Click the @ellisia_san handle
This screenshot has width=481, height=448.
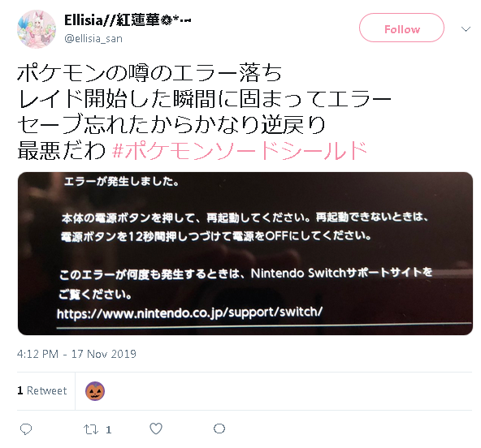click(x=93, y=39)
